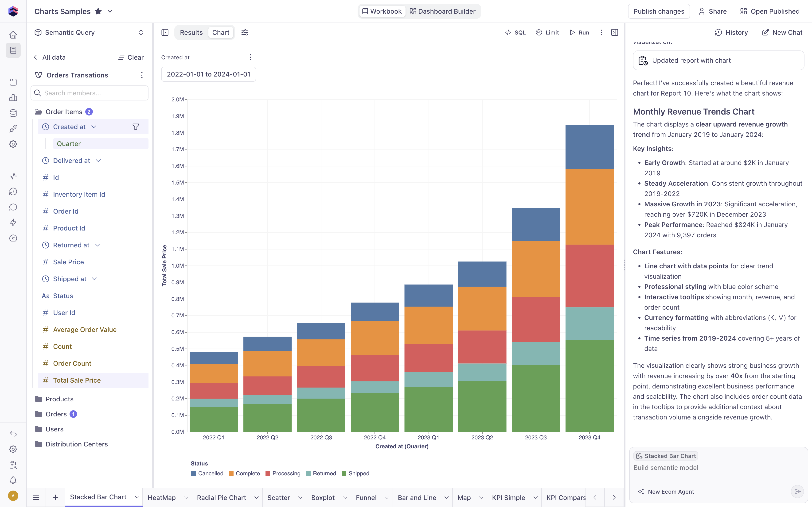
Task: Click the chart settings sliders icon
Action: pos(245,33)
